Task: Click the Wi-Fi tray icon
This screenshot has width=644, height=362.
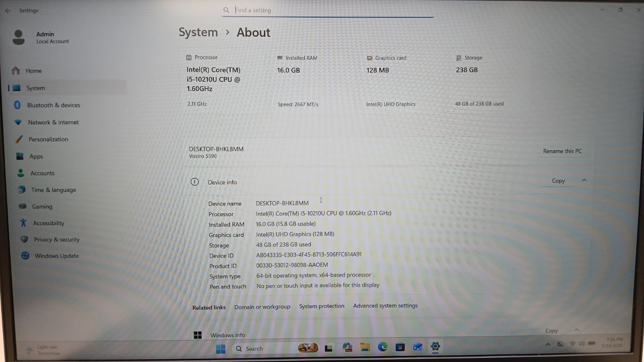Action: coord(572,344)
